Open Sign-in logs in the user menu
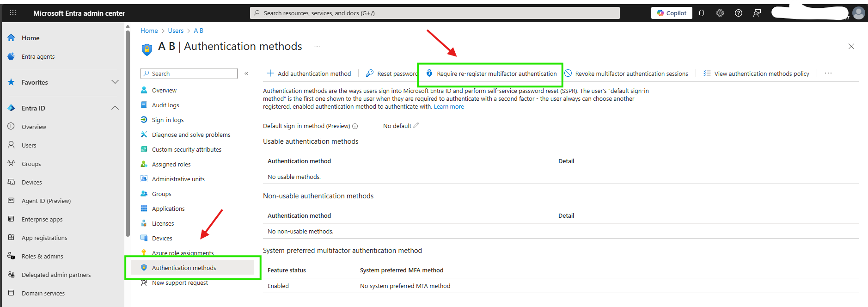This screenshot has width=868, height=307. click(168, 120)
